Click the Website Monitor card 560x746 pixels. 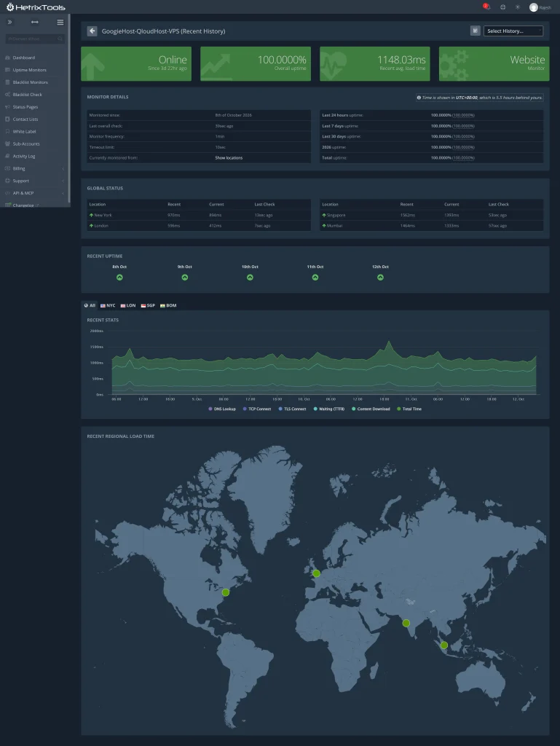click(x=494, y=64)
